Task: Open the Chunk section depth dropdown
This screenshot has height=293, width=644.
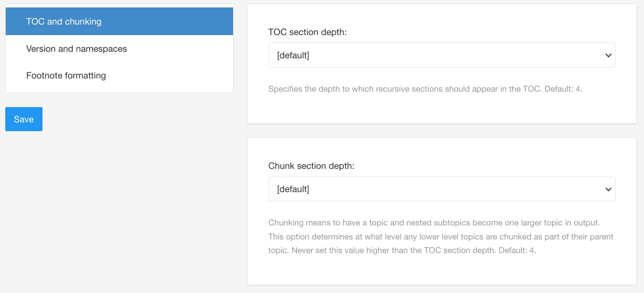Action: click(x=442, y=189)
